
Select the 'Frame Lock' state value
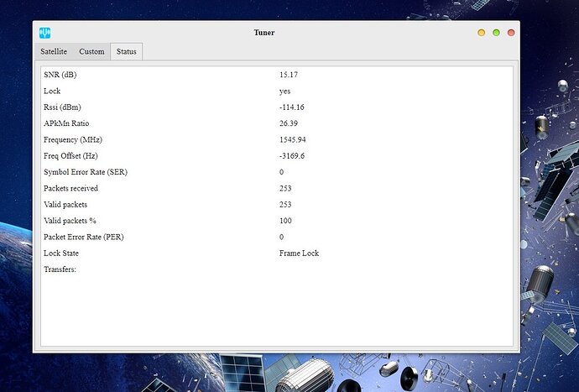click(x=299, y=253)
